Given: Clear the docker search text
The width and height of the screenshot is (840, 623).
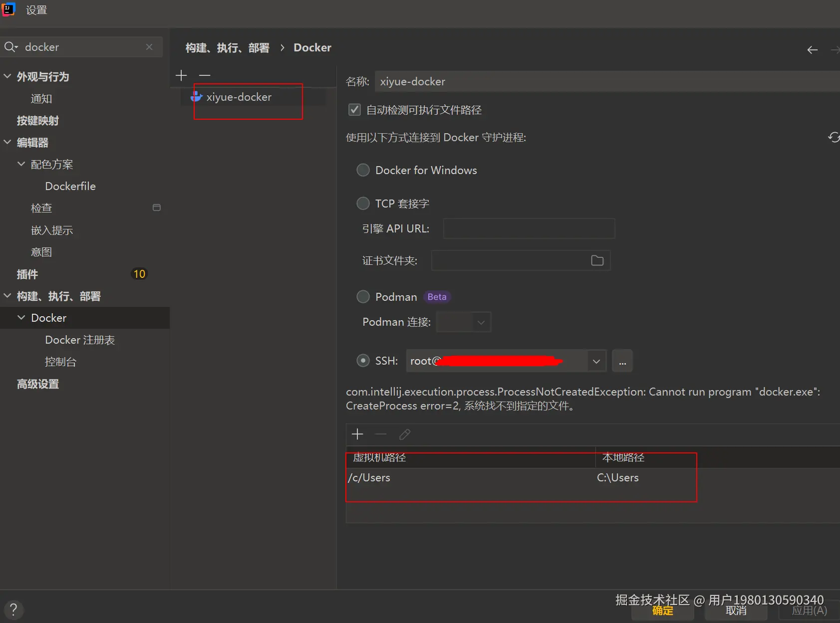Looking at the screenshot, I should [149, 47].
